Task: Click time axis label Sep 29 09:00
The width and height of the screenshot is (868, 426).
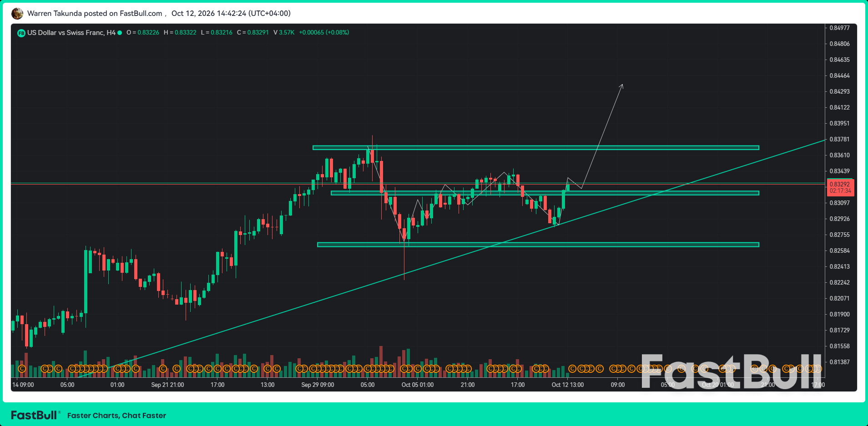Action: (318, 385)
